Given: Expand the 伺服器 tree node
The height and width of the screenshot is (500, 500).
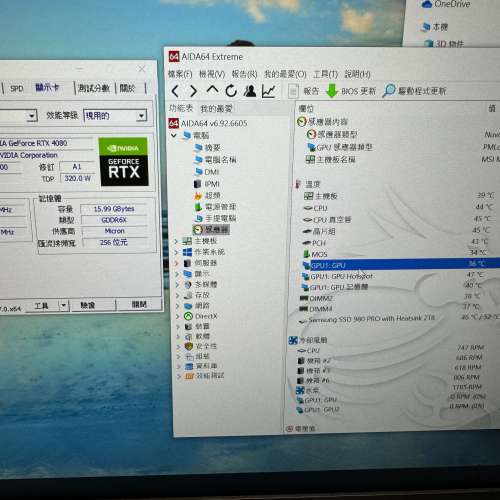Looking at the screenshot, I should pos(177,263).
